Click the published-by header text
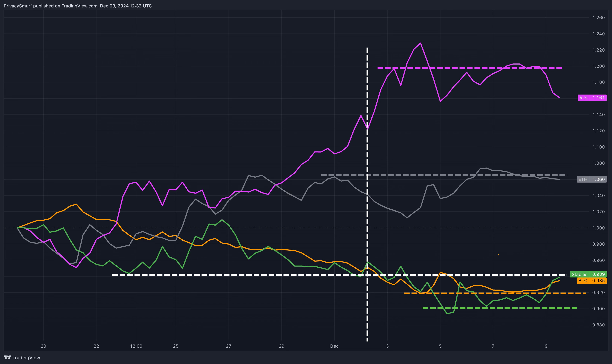This screenshot has width=612, height=364. click(x=78, y=6)
